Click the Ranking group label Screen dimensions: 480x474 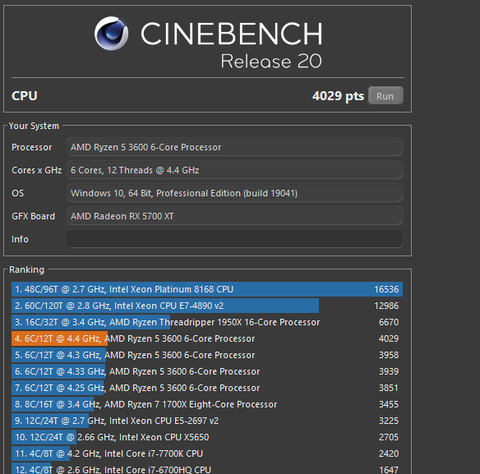[27, 269]
